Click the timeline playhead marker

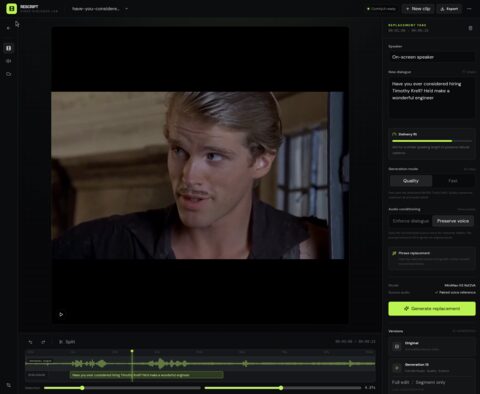[x=132, y=351]
